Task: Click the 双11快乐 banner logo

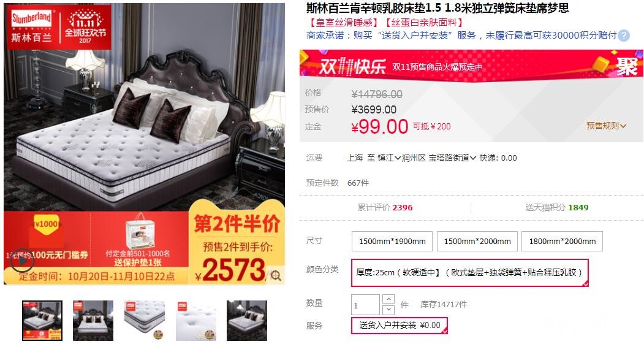Action: pos(352,67)
